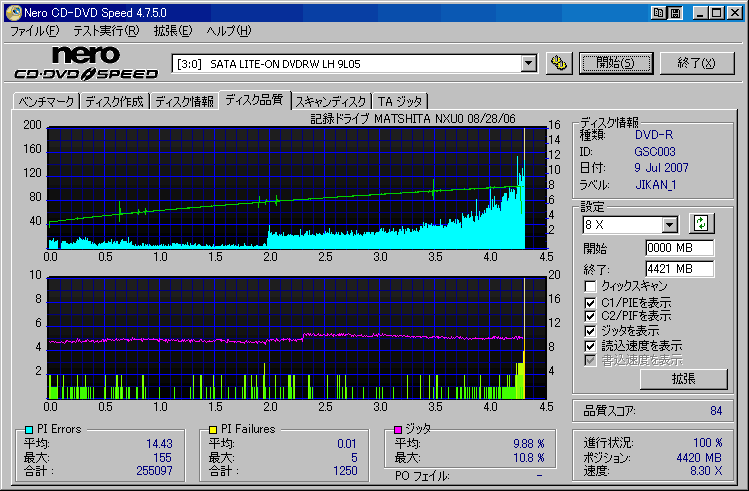Click jitter average value 9.88 %
Screen dimensions: 749x491
529,444
